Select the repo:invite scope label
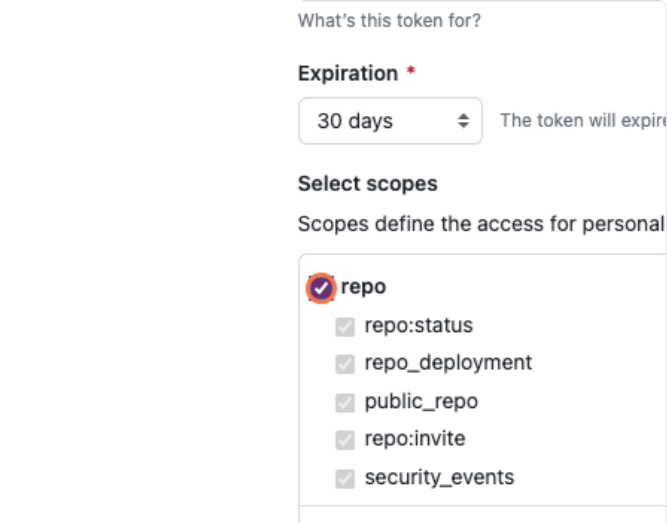 click(414, 439)
